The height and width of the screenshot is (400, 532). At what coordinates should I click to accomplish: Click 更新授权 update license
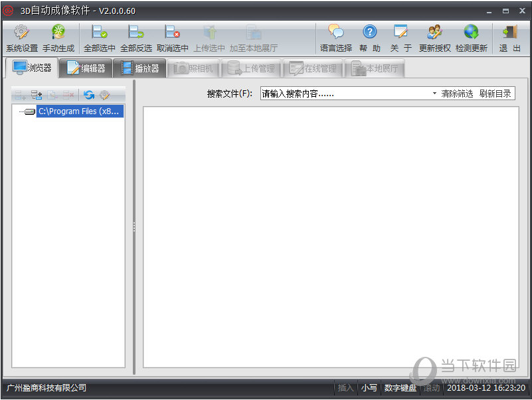(x=434, y=38)
